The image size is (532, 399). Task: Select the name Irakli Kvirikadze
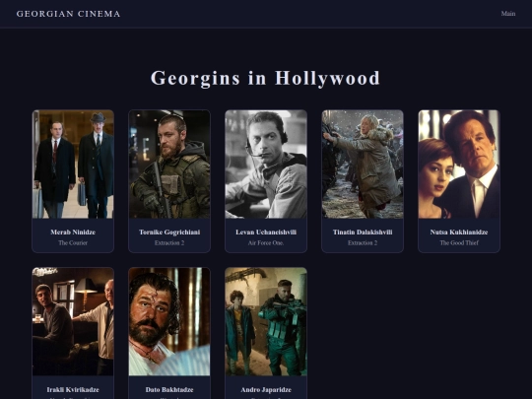click(73, 389)
